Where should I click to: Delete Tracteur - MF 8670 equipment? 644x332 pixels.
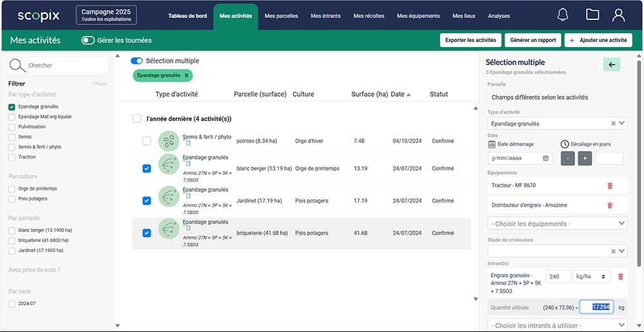[x=609, y=186]
